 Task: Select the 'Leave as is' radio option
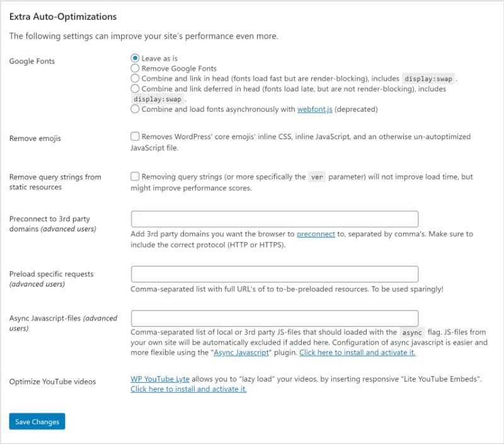pos(135,59)
